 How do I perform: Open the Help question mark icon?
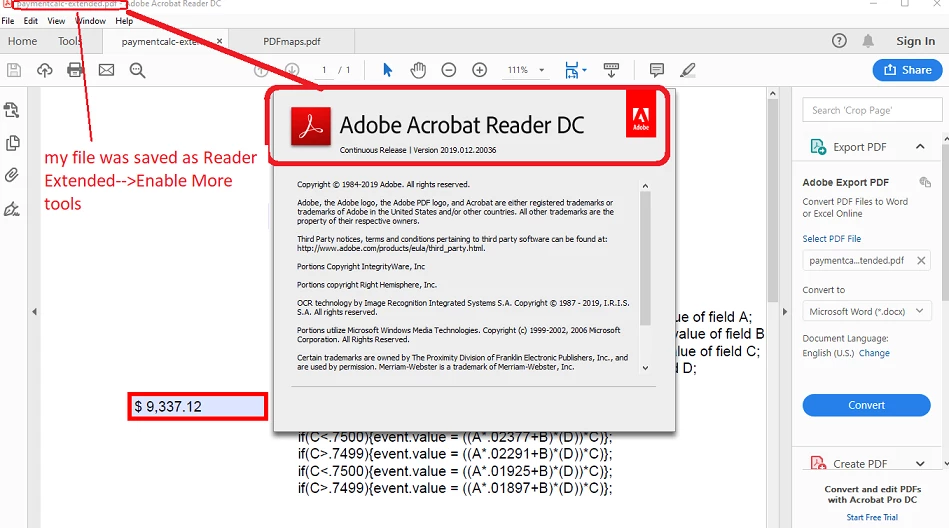[839, 41]
